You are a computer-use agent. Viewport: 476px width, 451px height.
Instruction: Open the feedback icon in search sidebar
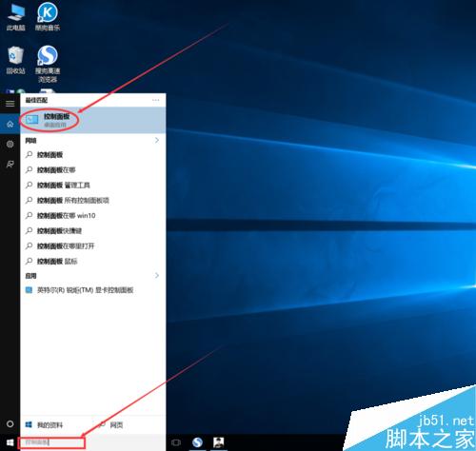[10, 165]
